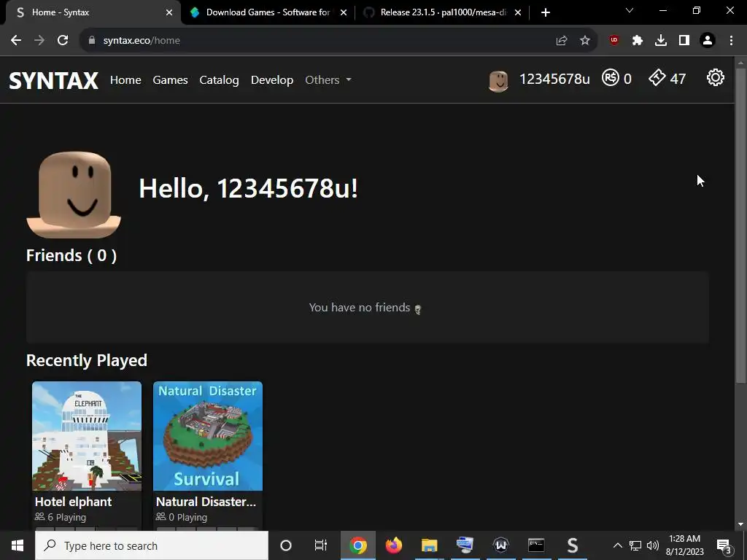The image size is (747, 560).
Task: Open notification center icon
Action: [724, 545]
